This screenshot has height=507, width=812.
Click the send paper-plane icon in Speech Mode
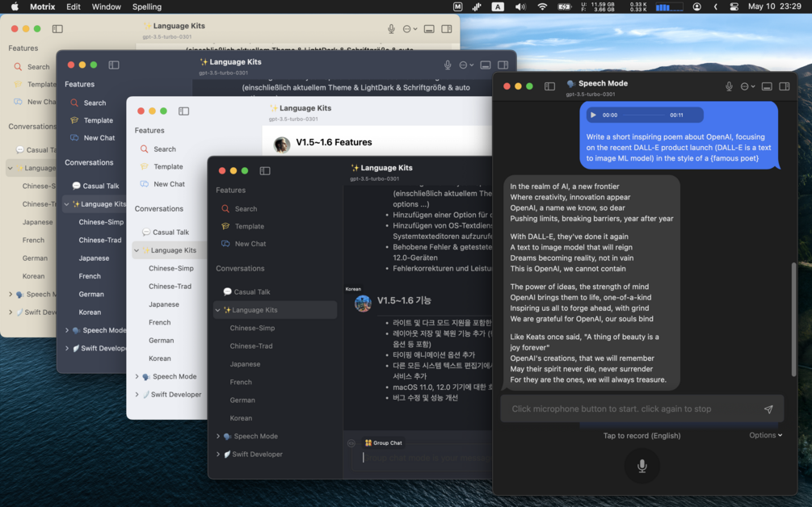pyautogui.click(x=768, y=409)
